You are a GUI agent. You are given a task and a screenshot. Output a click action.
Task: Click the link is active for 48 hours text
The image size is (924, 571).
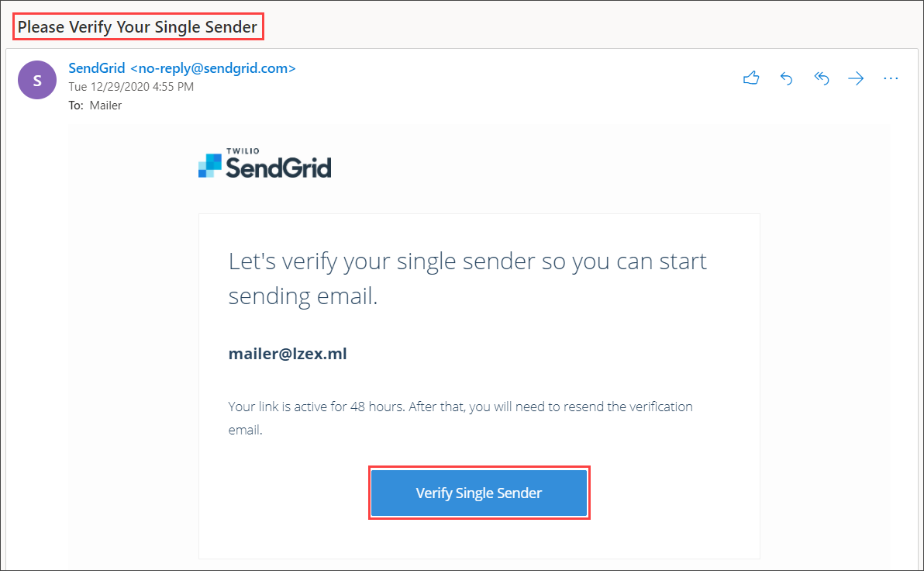coord(333,407)
